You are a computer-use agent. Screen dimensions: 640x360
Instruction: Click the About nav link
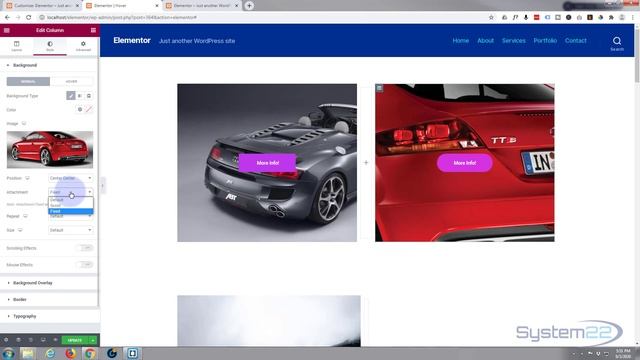tap(485, 41)
